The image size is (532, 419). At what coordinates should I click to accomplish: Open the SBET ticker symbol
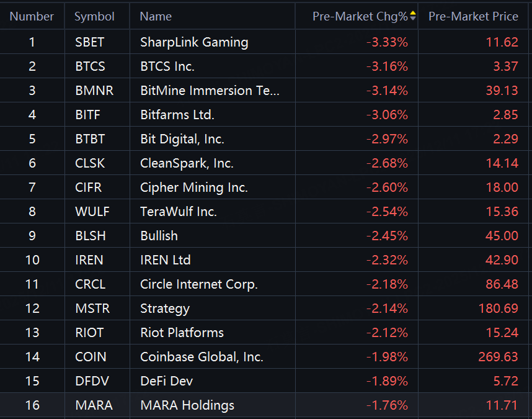click(x=89, y=42)
